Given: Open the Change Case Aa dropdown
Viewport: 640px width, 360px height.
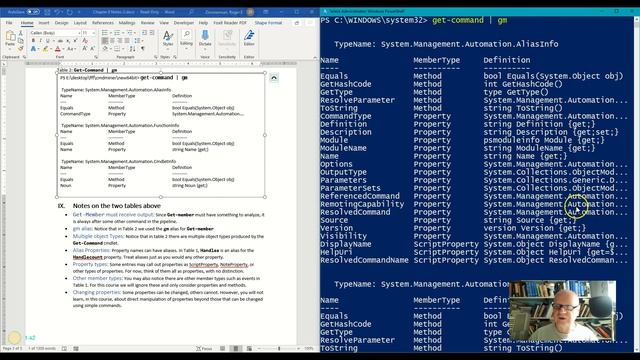Looking at the screenshot, I should point(71,49).
